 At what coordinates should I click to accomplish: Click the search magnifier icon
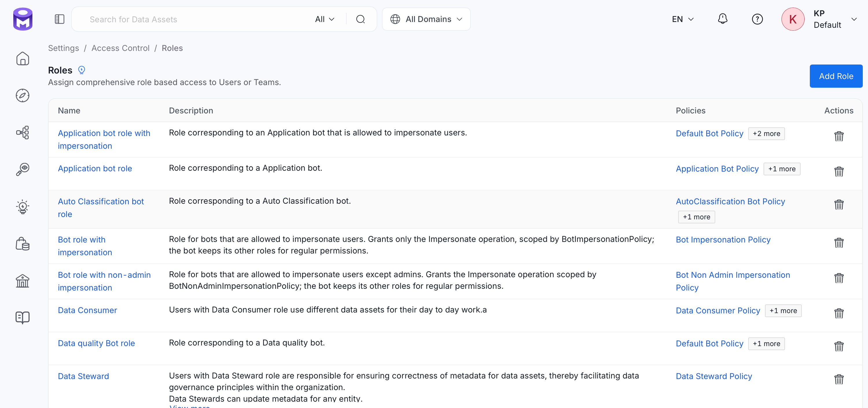pyautogui.click(x=361, y=19)
